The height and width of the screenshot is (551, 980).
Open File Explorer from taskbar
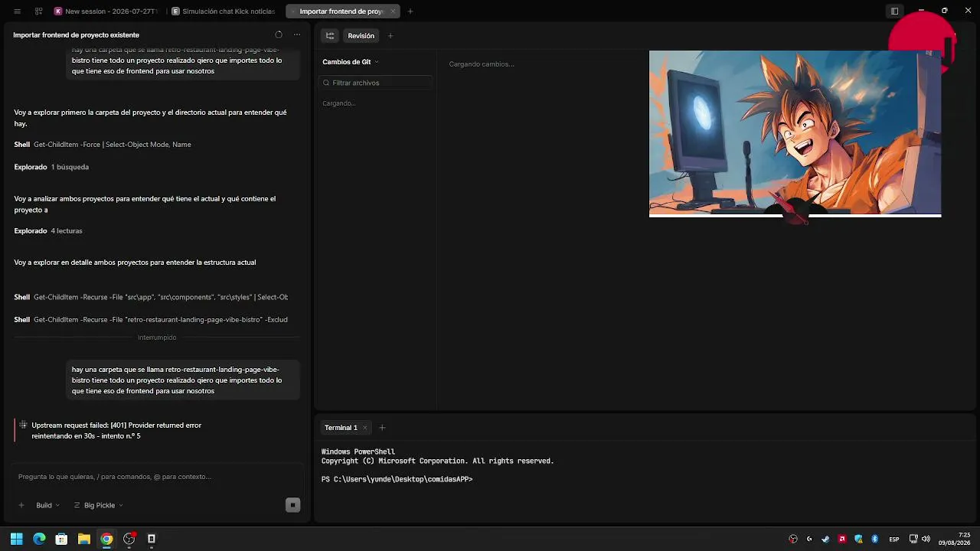[x=84, y=539]
